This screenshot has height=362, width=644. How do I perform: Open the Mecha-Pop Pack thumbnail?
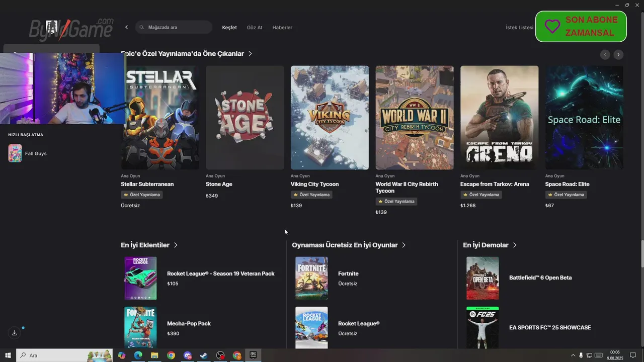click(x=140, y=327)
